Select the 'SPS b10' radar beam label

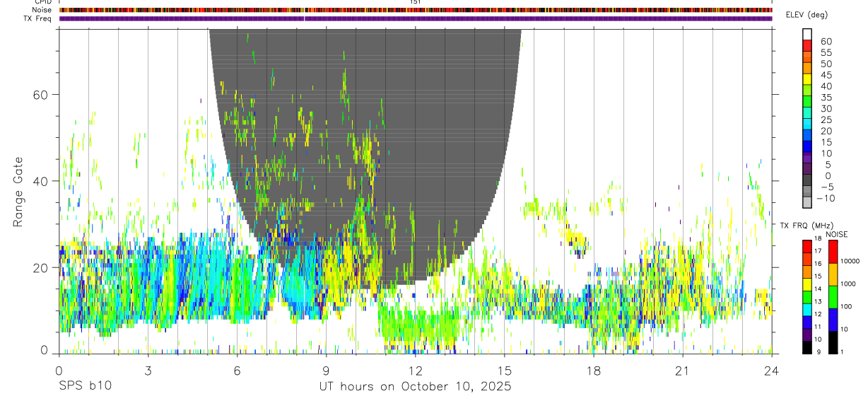[85, 386]
